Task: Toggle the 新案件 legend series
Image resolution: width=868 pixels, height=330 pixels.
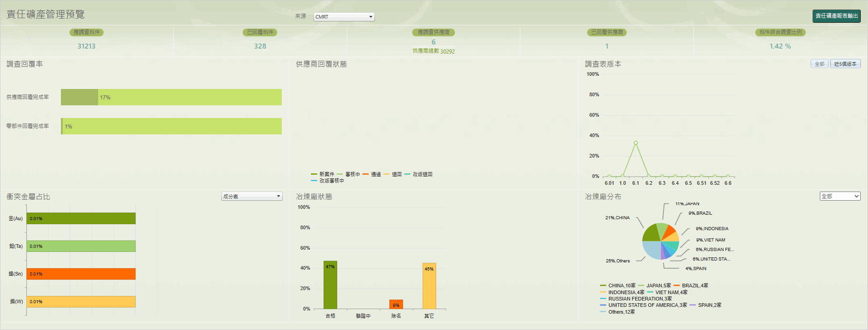Action: (x=323, y=174)
